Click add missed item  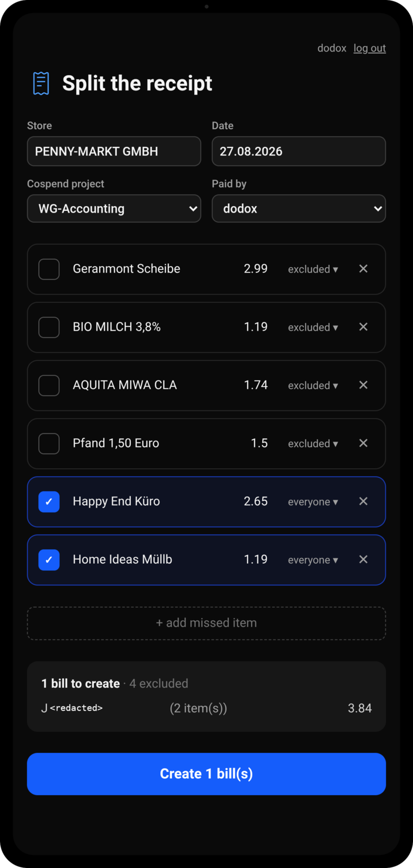(x=206, y=623)
